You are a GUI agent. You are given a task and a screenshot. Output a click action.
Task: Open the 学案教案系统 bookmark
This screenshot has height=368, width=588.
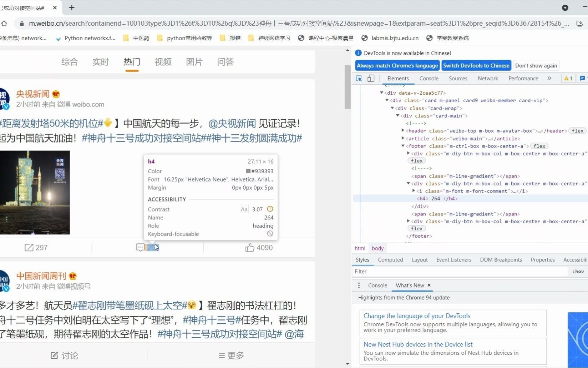pos(447,38)
